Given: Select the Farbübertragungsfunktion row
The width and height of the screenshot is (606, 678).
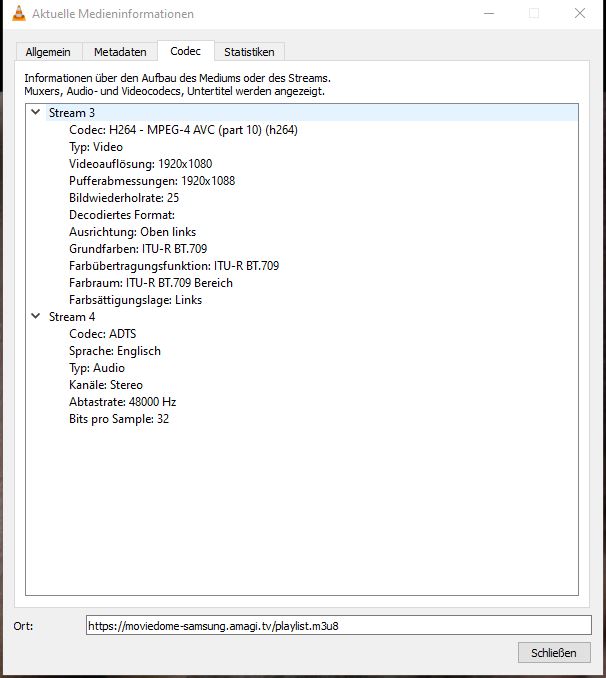Looking at the screenshot, I should point(174,266).
